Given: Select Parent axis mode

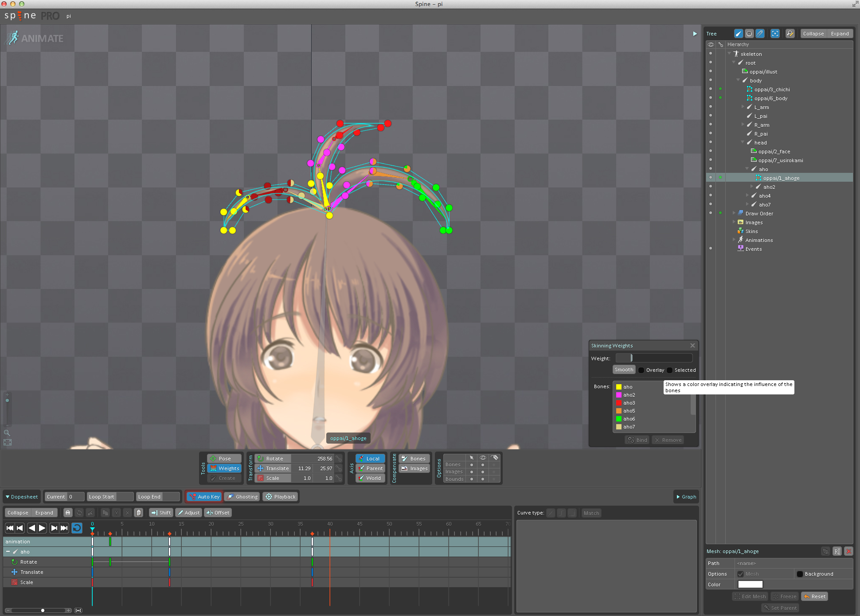Looking at the screenshot, I should click(x=370, y=468).
